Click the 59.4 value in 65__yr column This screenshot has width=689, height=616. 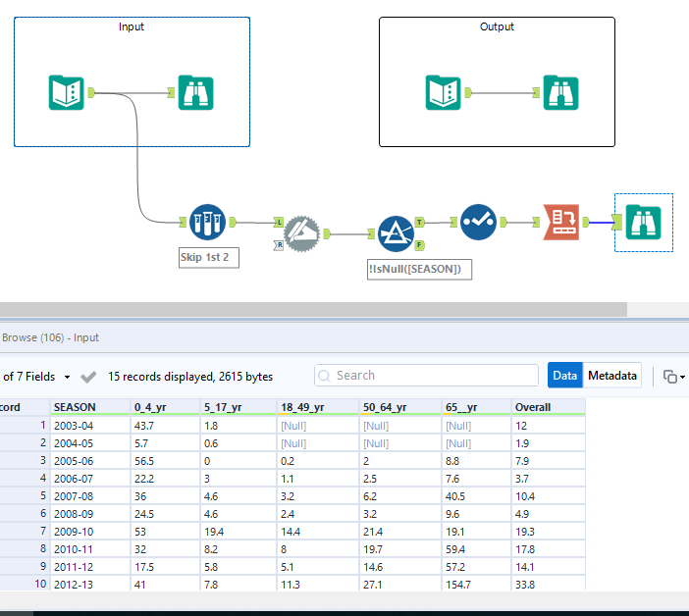(x=476, y=549)
